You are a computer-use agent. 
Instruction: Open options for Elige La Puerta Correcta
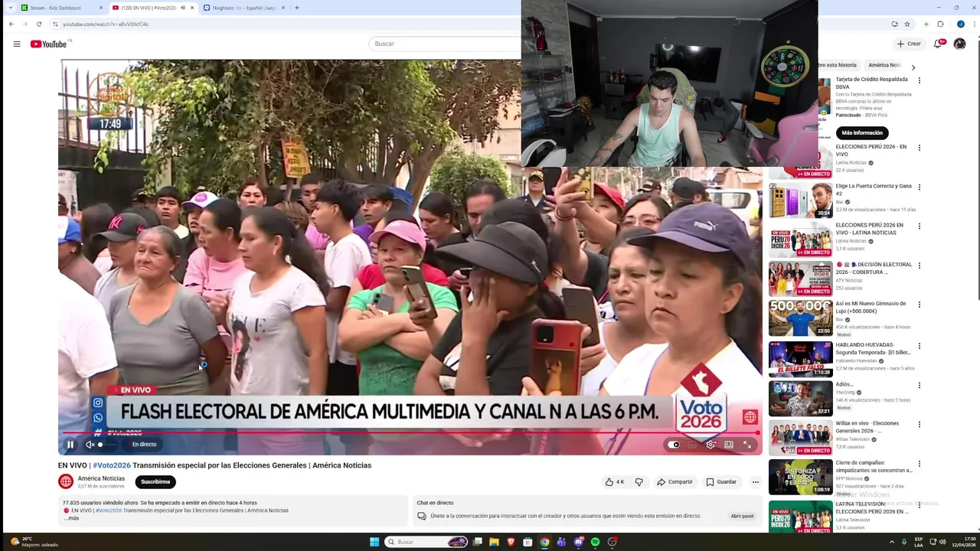point(920,187)
